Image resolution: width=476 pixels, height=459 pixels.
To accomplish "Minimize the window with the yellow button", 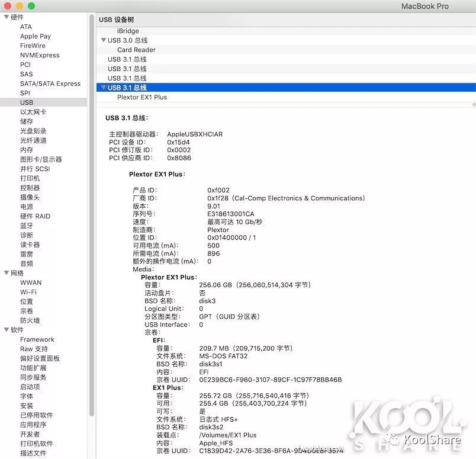I will pyautogui.click(x=20, y=6).
